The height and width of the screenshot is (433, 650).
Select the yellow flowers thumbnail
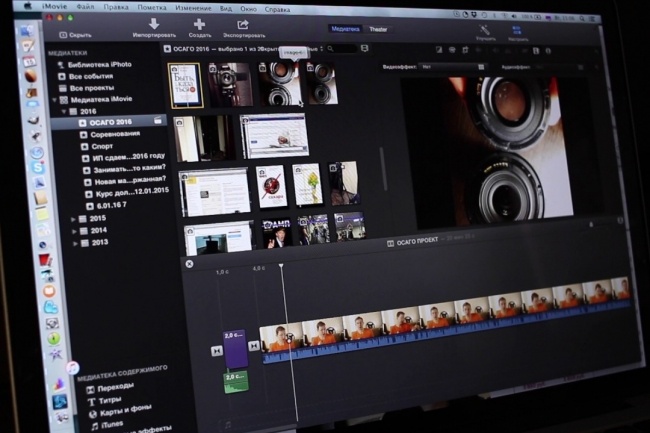[307, 184]
